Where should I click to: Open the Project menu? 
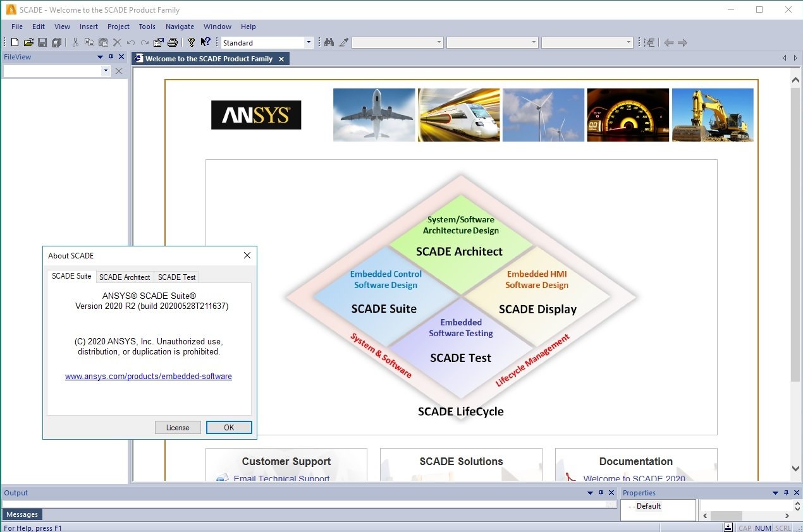[x=118, y=27]
